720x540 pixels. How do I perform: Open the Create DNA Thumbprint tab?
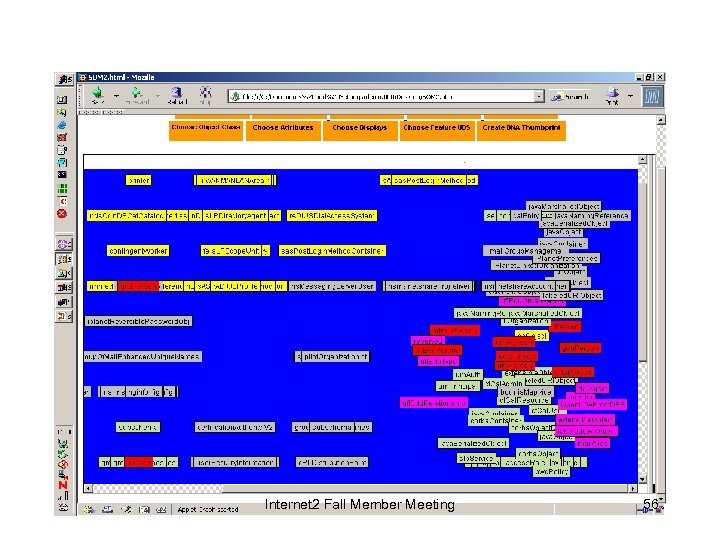click(x=521, y=129)
